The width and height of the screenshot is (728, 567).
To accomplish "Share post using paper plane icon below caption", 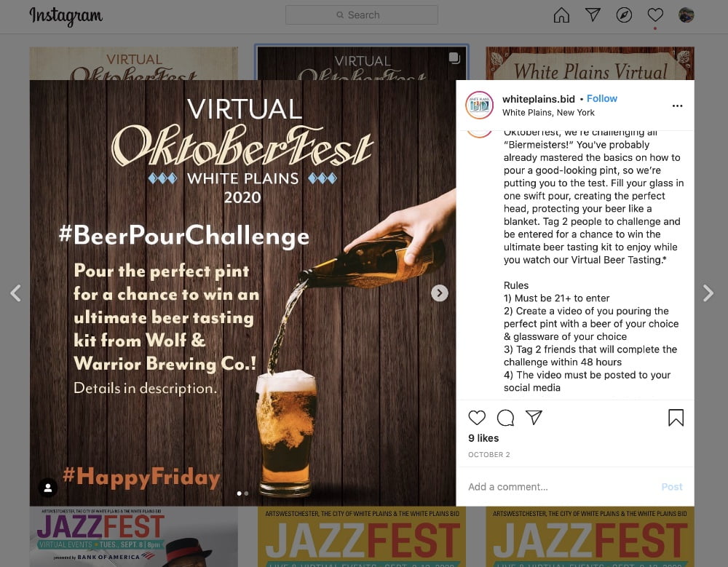I will 534,418.
